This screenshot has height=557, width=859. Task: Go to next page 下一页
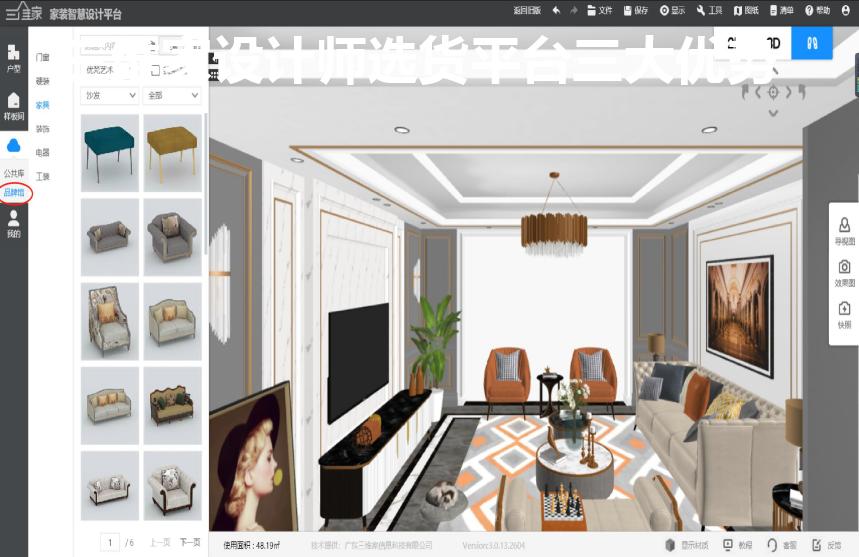(x=190, y=543)
